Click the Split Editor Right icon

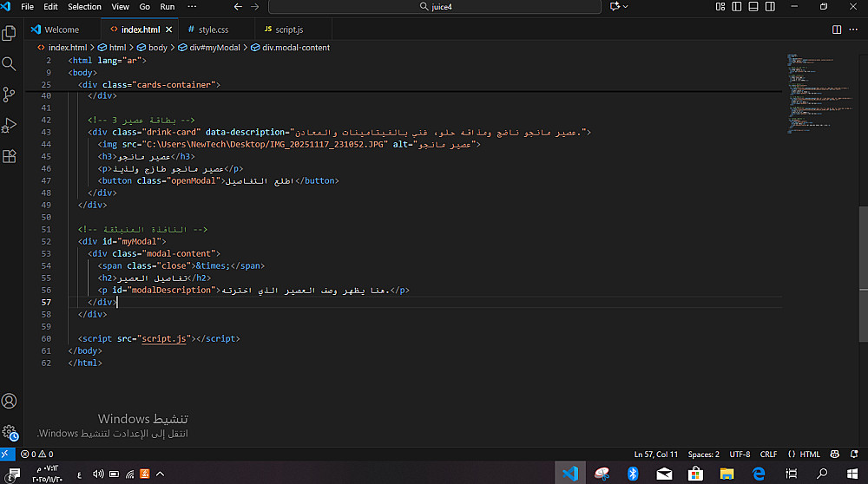pyautogui.click(x=837, y=29)
